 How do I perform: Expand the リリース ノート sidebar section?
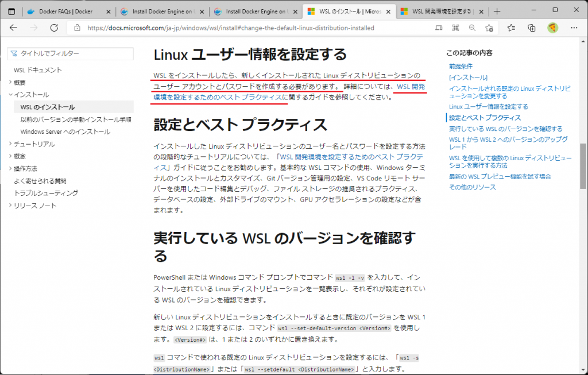pyautogui.click(x=10, y=206)
